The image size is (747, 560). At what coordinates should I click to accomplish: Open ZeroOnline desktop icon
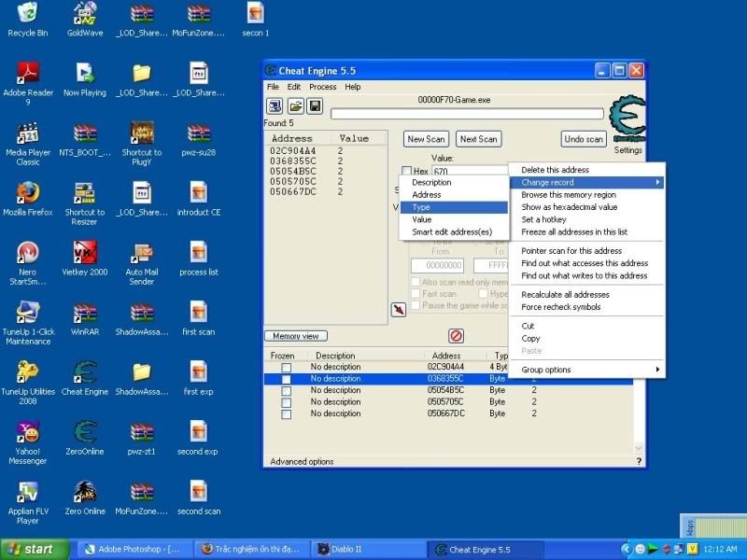(85, 438)
